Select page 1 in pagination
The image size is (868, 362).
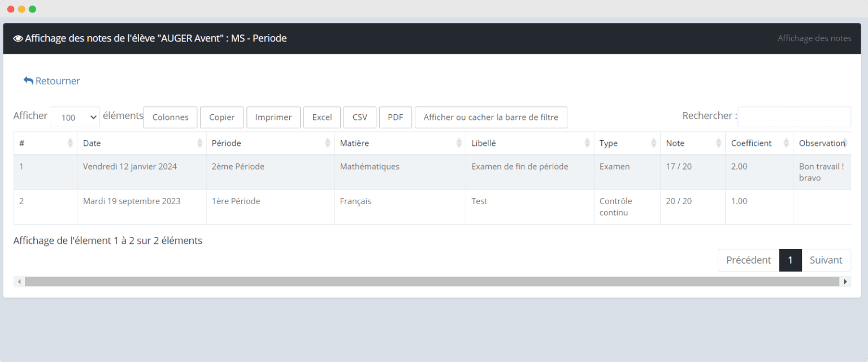click(791, 260)
